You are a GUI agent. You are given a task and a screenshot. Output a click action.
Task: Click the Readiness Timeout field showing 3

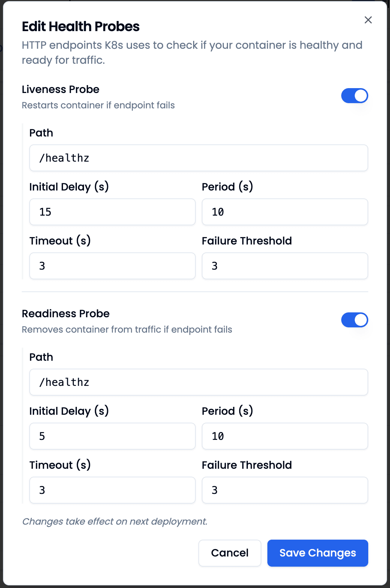coord(112,490)
